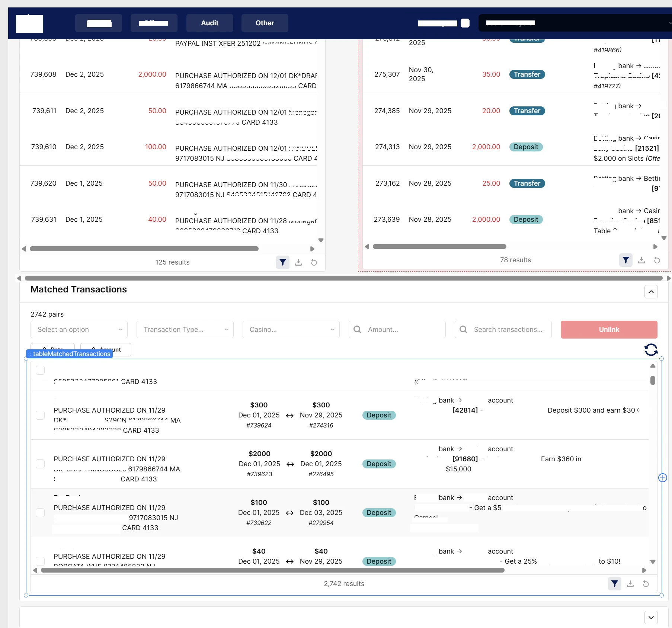Open the first redacted header menu
This screenshot has width=672, height=628.
99,23
